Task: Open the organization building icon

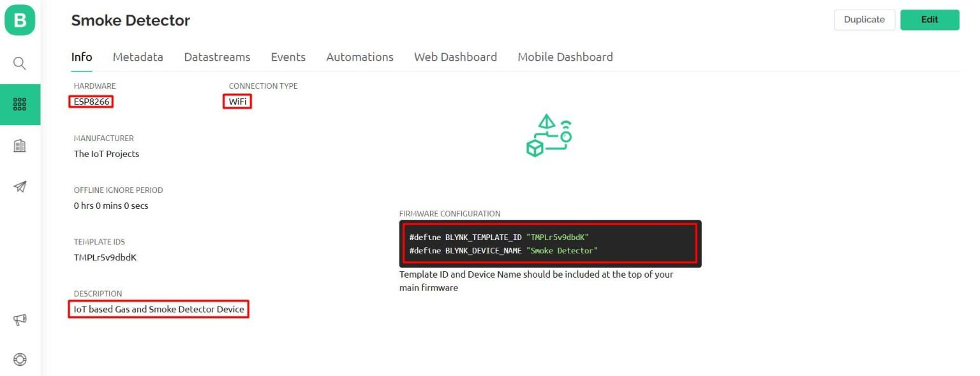Action: pyautogui.click(x=20, y=146)
